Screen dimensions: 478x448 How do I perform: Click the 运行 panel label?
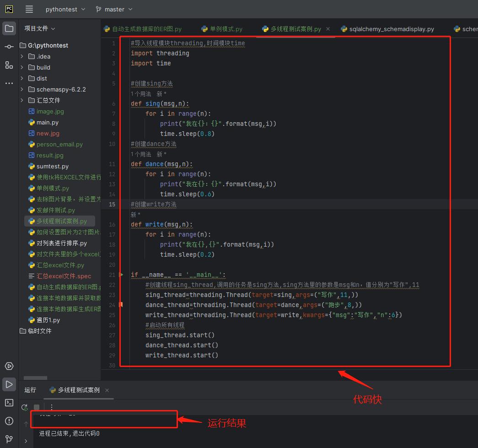point(30,390)
